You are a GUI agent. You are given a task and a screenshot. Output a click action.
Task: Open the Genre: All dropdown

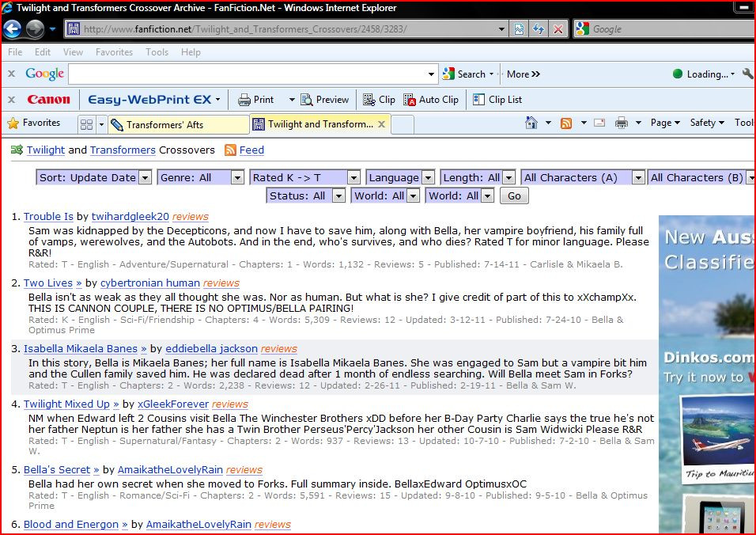point(201,177)
